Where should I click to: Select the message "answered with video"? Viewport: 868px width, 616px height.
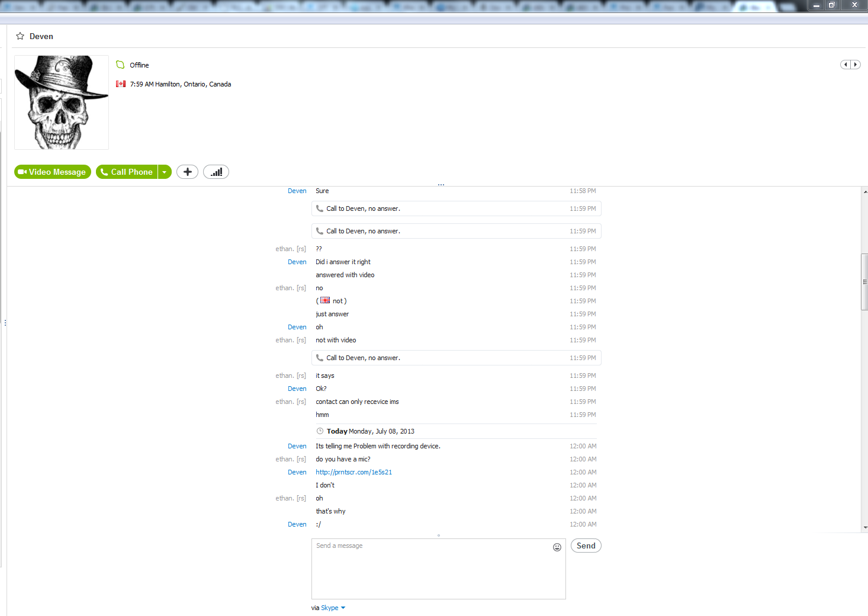click(345, 275)
